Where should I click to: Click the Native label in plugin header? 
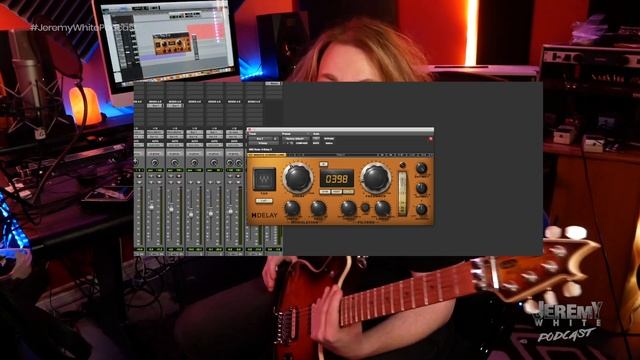coord(329,143)
